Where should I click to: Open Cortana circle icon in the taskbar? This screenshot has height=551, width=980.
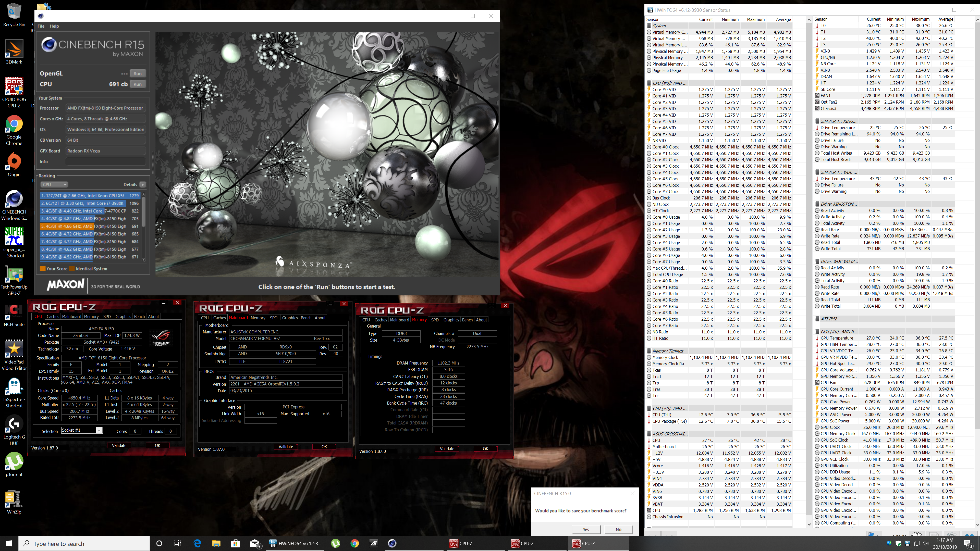(159, 543)
